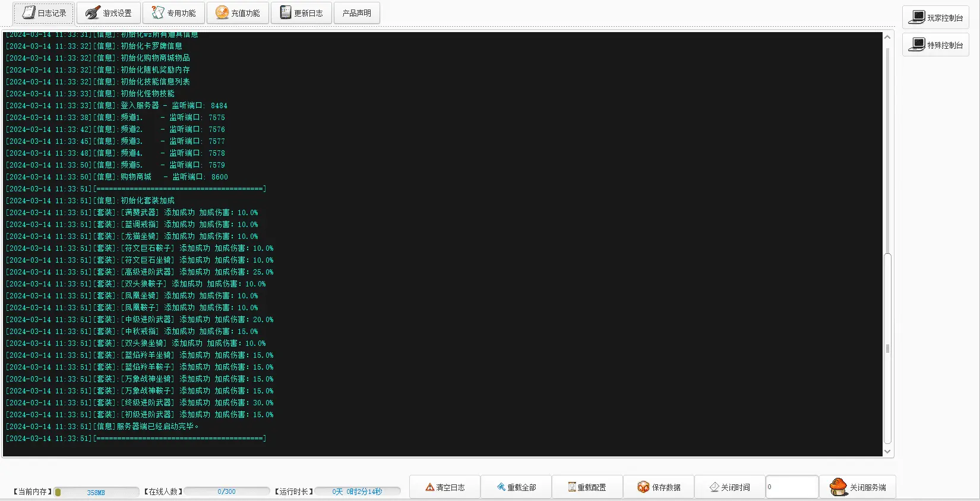
Task: Click the 保存数据 button
Action: tap(659, 487)
